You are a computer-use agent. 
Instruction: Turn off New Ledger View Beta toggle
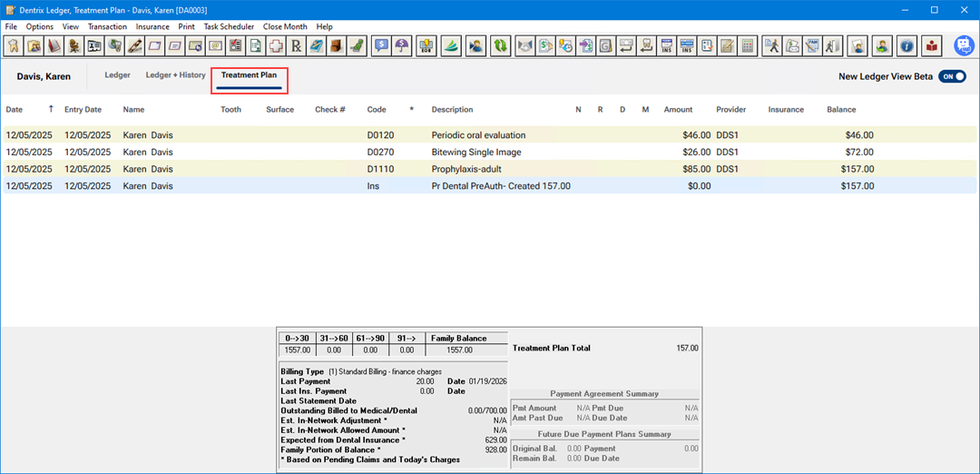click(952, 77)
